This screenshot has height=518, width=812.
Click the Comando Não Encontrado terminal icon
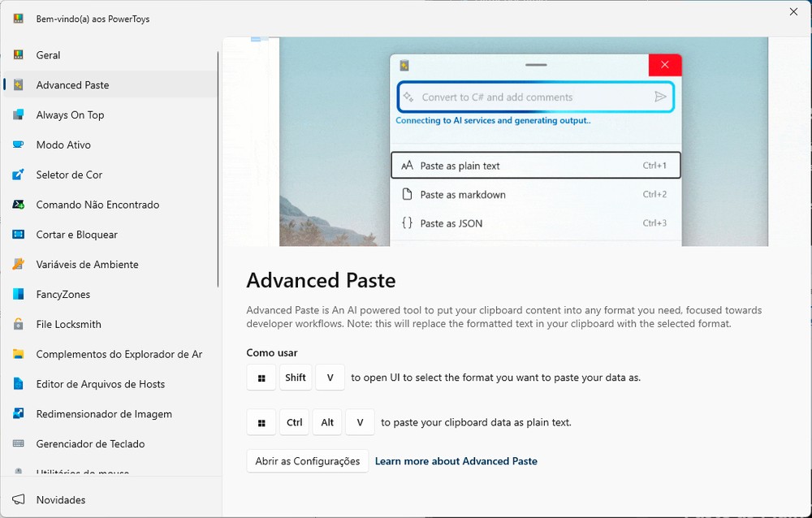18,205
